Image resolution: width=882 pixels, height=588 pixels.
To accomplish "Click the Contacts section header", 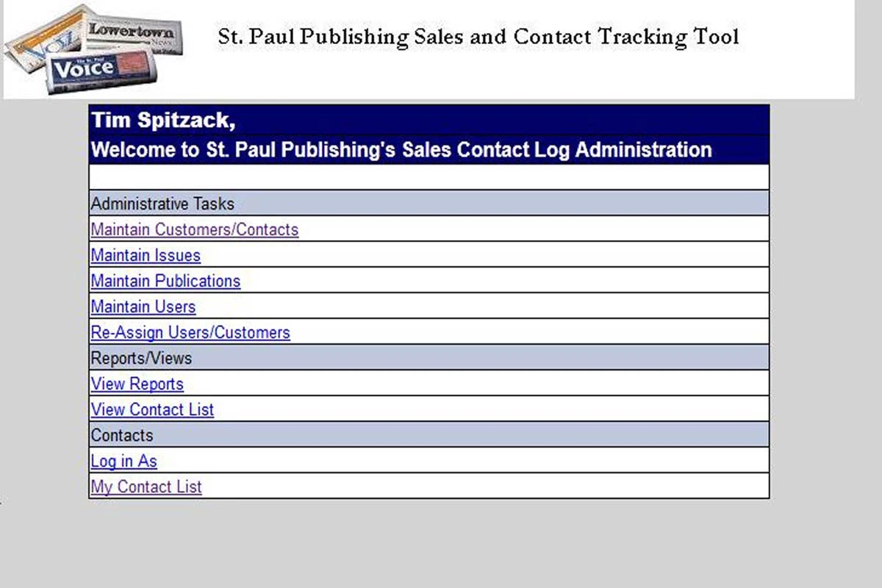I will click(x=121, y=435).
